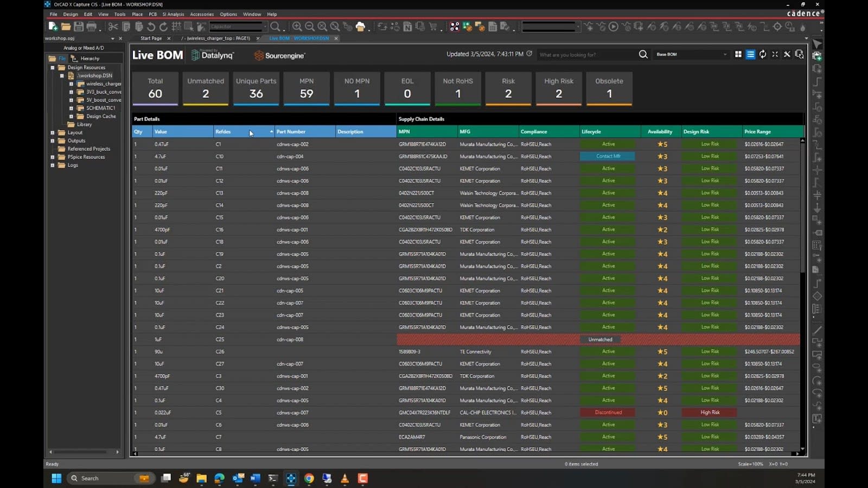Save the design with the floppy disk icon
The image size is (868, 488).
pos(79,26)
